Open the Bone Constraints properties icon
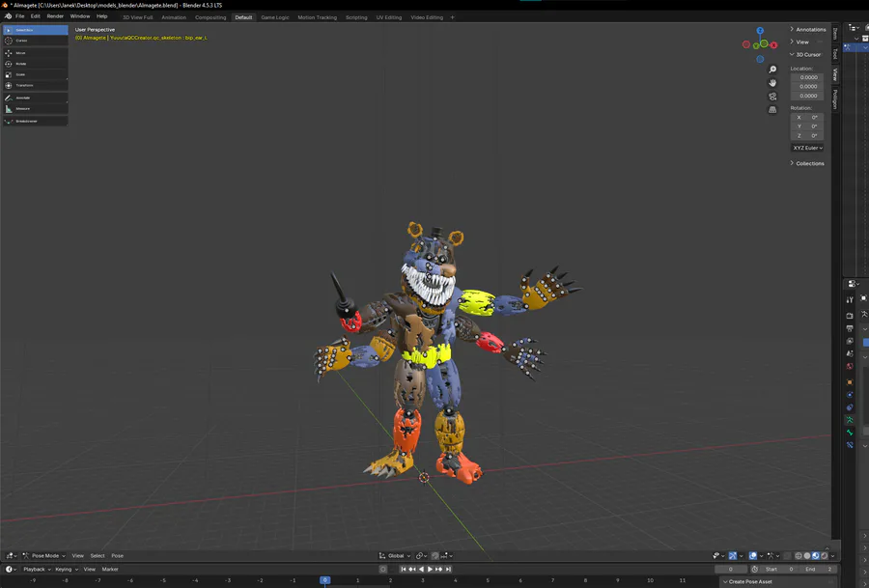Viewport: 869px width, 588px height. 850,445
